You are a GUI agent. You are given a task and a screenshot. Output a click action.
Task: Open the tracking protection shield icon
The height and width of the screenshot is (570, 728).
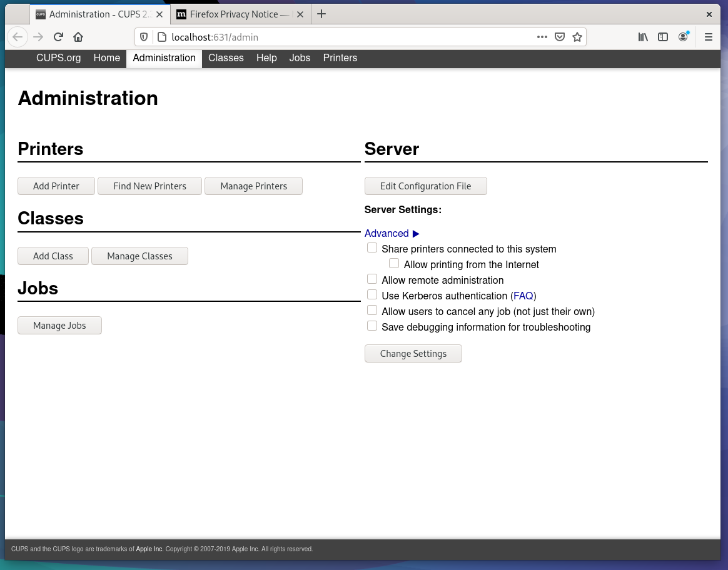point(144,37)
